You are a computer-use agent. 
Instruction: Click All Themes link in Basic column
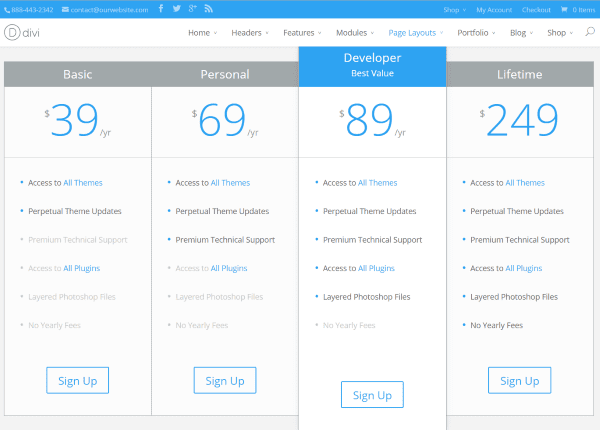[x=83, y=183]
